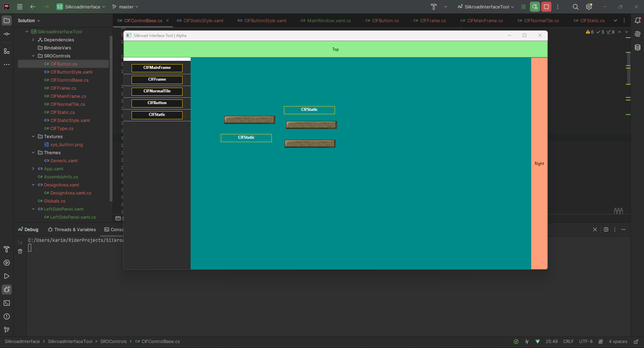Show hidden editor tabs dropdown

coord(615,20)
